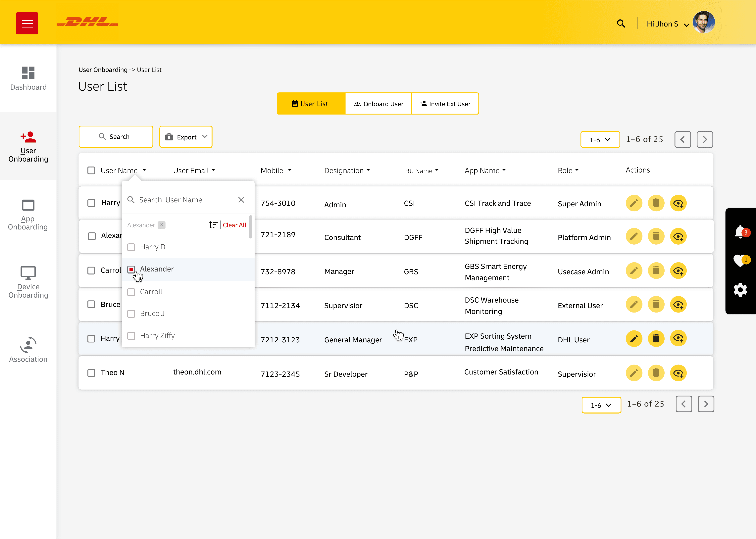Open User Onboarding in sidebar

[x=28, y=146]
